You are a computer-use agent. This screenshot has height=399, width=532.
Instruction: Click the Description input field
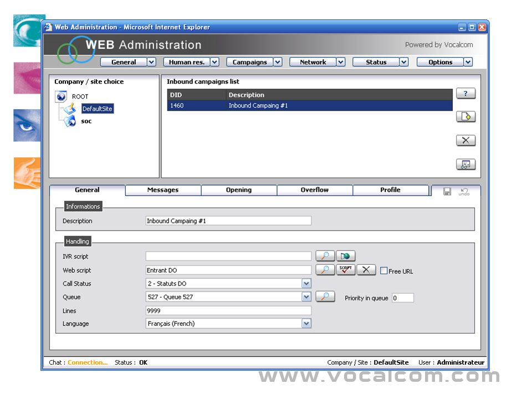point(228,221)
